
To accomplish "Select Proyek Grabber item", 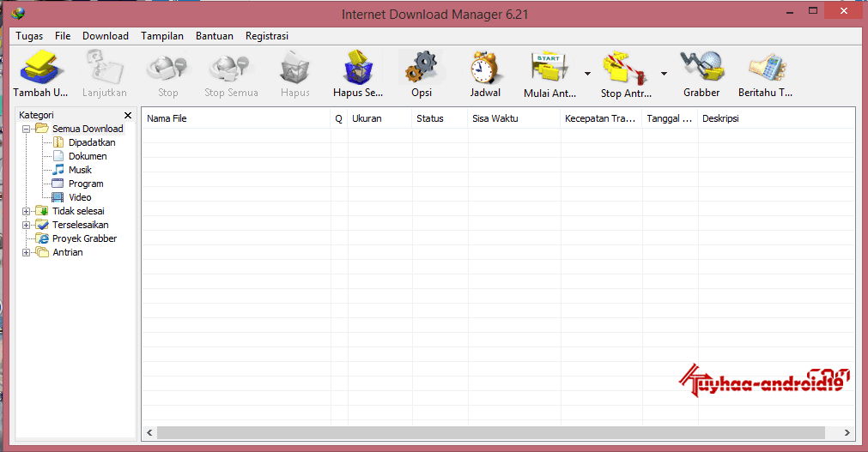I will coord(85,238).
